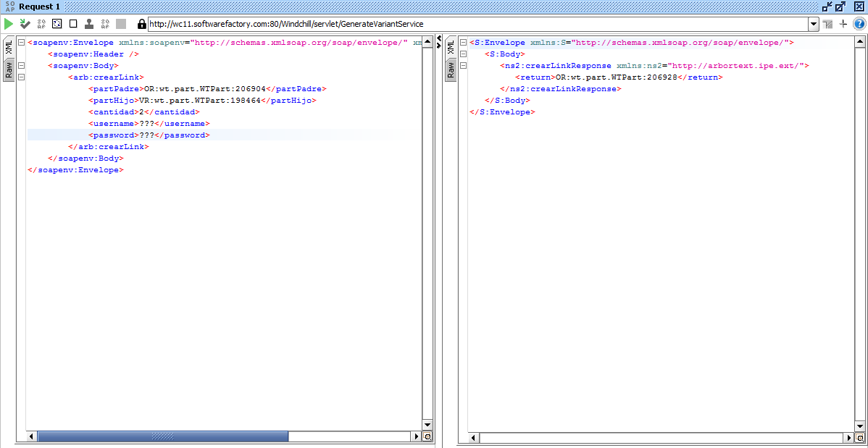
Task: Click the gray cancel request button
Action: click(x=121, y=24)
